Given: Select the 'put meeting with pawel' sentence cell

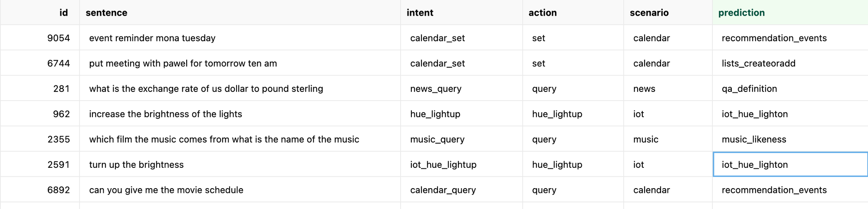Looking at the screenshot, I should pos(183,63).
